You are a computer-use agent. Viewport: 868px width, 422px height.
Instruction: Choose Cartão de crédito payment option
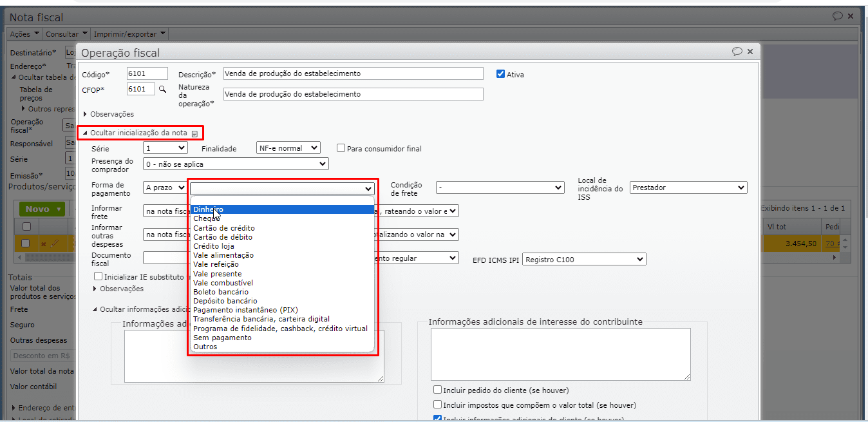point(224,228)
